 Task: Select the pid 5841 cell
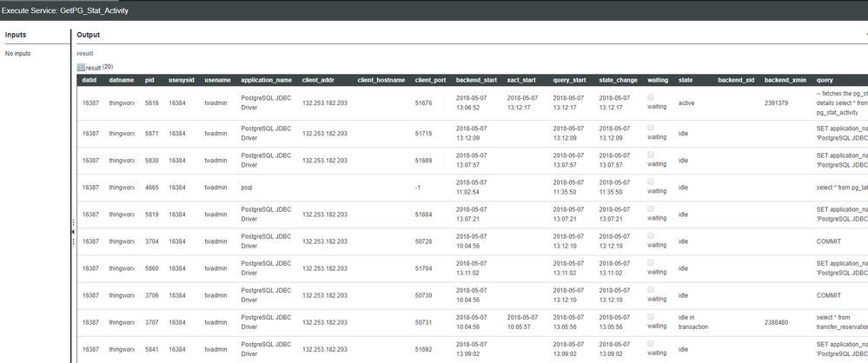tap(152, 350)
